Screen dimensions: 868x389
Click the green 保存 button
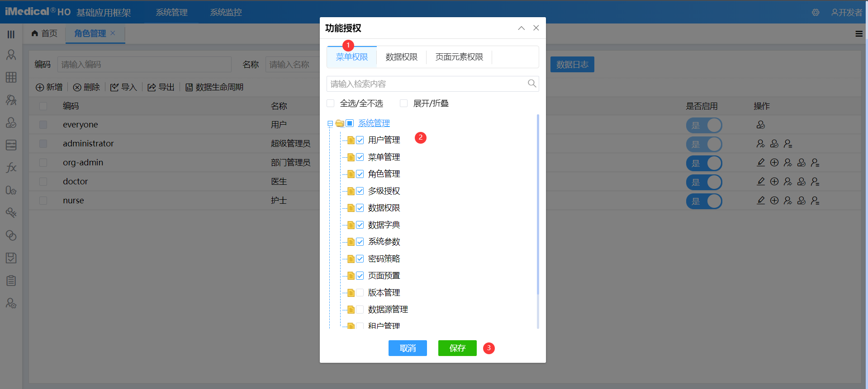(457, 348)
